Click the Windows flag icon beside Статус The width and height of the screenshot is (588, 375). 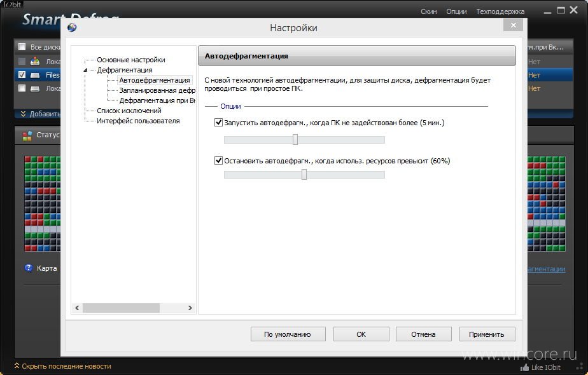point(27,135)
